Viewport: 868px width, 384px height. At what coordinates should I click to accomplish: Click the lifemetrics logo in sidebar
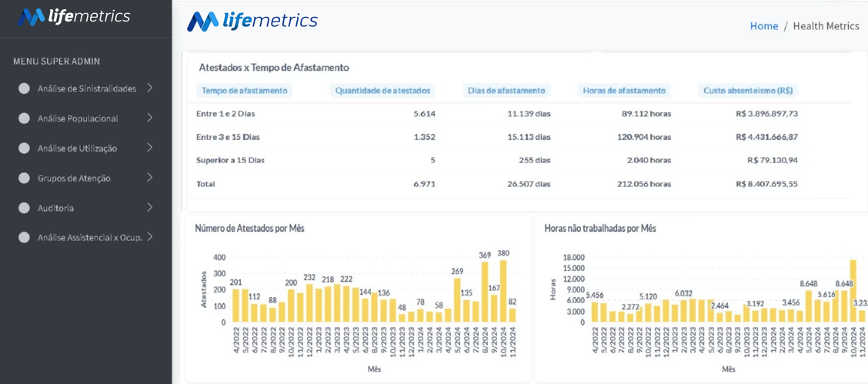tap(74, 17)
